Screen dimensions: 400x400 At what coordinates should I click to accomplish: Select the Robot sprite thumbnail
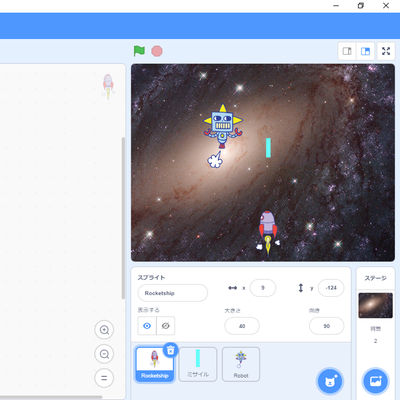pyautogui.click(x=241, y=364)
